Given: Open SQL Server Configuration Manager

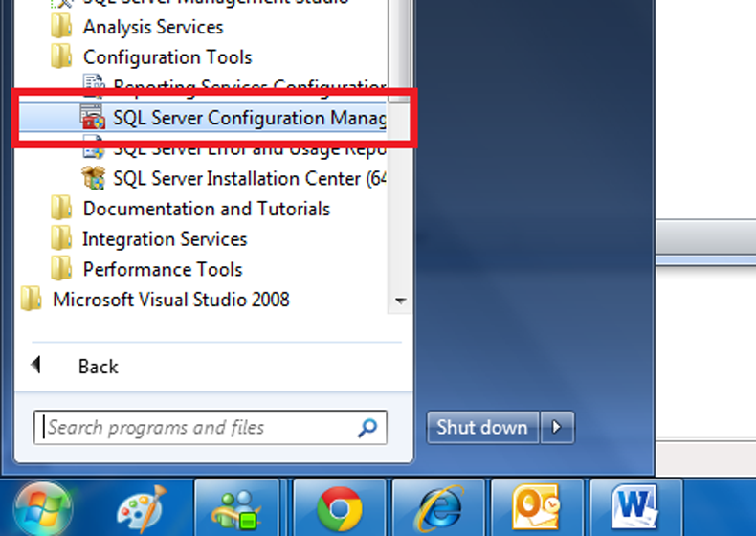Looking at the screenshot, I should point(249,118).
